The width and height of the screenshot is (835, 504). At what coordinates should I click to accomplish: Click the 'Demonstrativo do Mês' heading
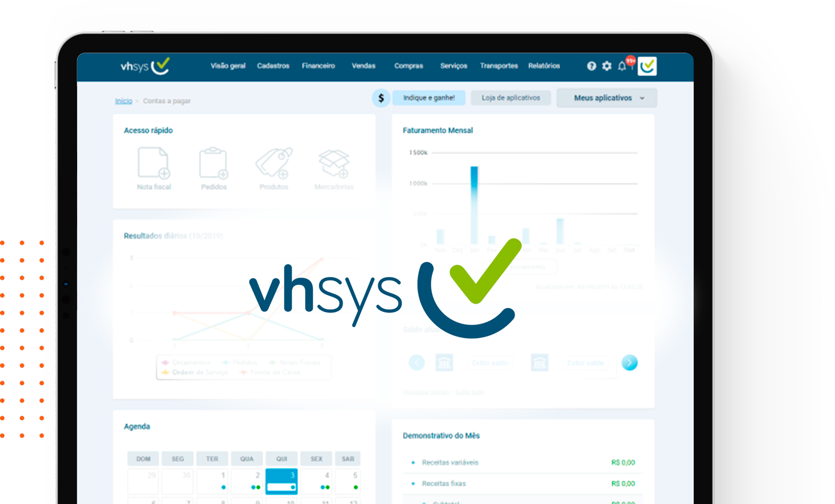point(441,436)
